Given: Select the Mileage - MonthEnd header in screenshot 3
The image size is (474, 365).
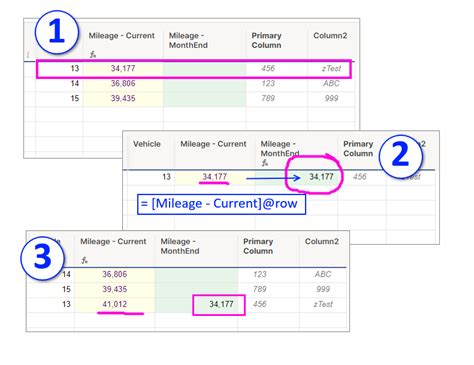Looking at the screenshot, I should pos(180,246).
